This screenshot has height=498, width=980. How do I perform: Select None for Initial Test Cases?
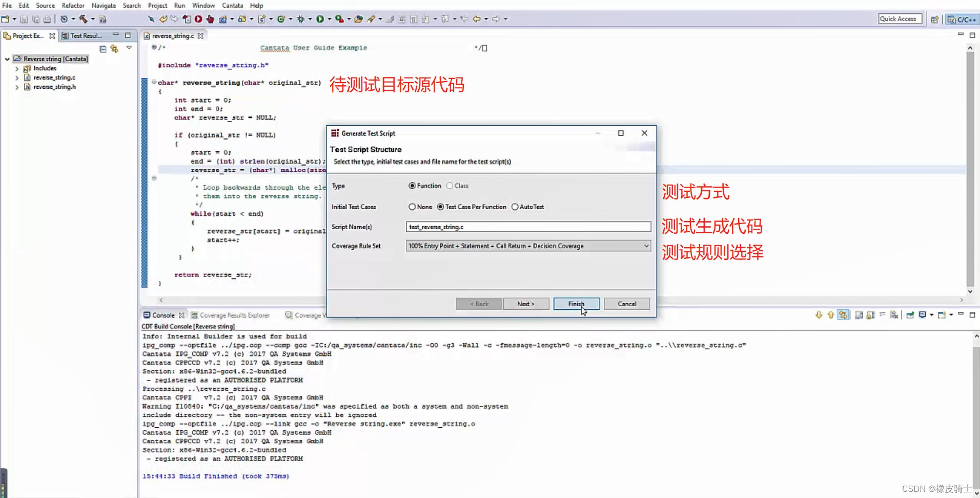point(412,207)
